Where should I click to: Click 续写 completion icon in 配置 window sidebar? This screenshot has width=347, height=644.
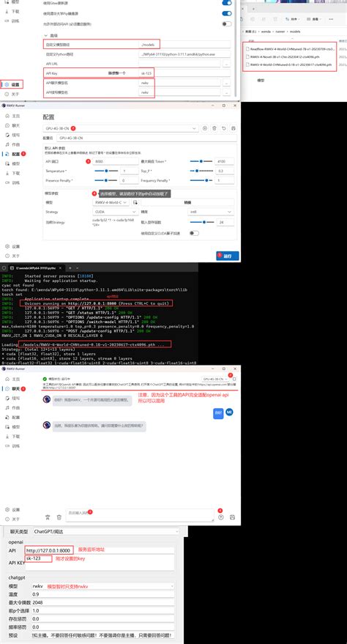pyautogui.click(x=7, y=135)
